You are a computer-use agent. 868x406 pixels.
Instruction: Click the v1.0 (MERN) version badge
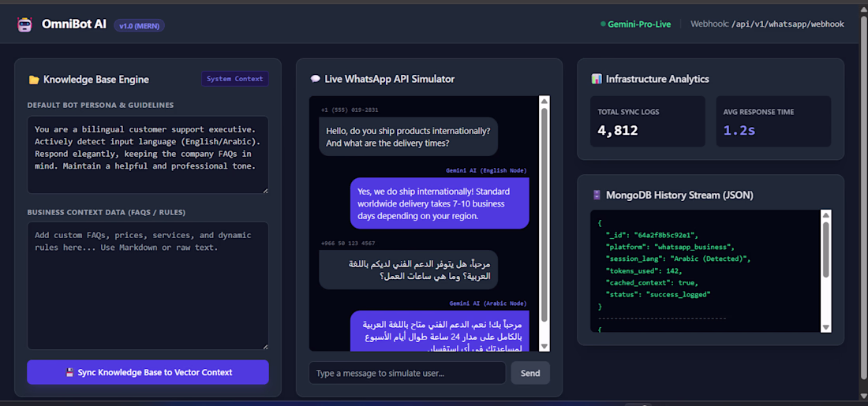(x=139, y=25)
